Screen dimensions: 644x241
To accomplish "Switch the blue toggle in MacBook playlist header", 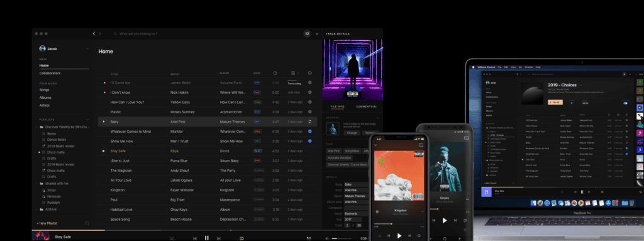I will click(x=626, y=103).
